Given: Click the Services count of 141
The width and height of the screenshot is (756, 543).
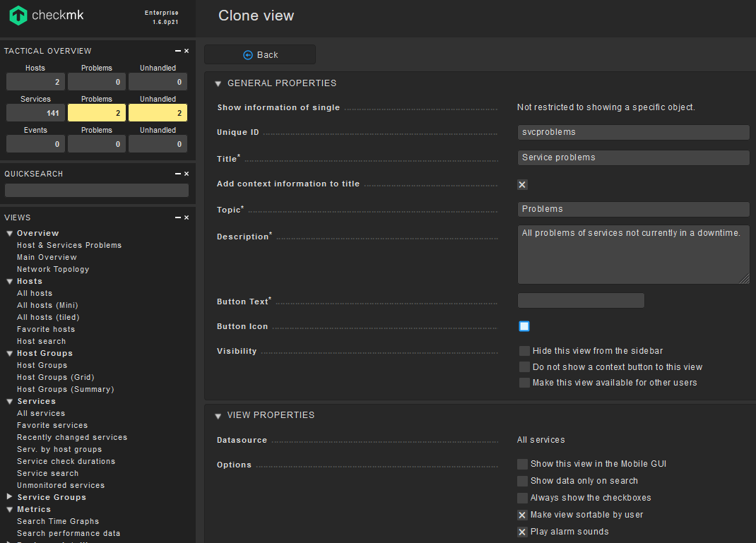Looking at the screenshot, I should [35, 113].
